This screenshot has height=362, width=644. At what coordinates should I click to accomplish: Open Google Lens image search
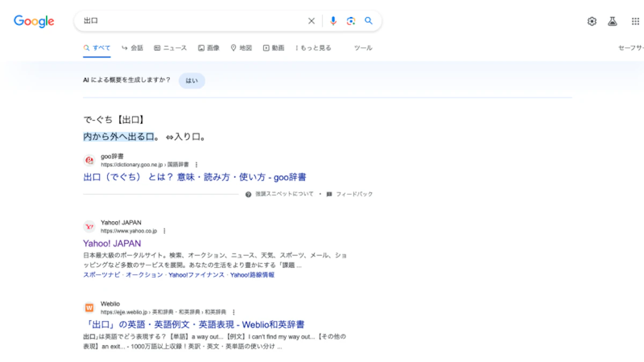[351, 21]
